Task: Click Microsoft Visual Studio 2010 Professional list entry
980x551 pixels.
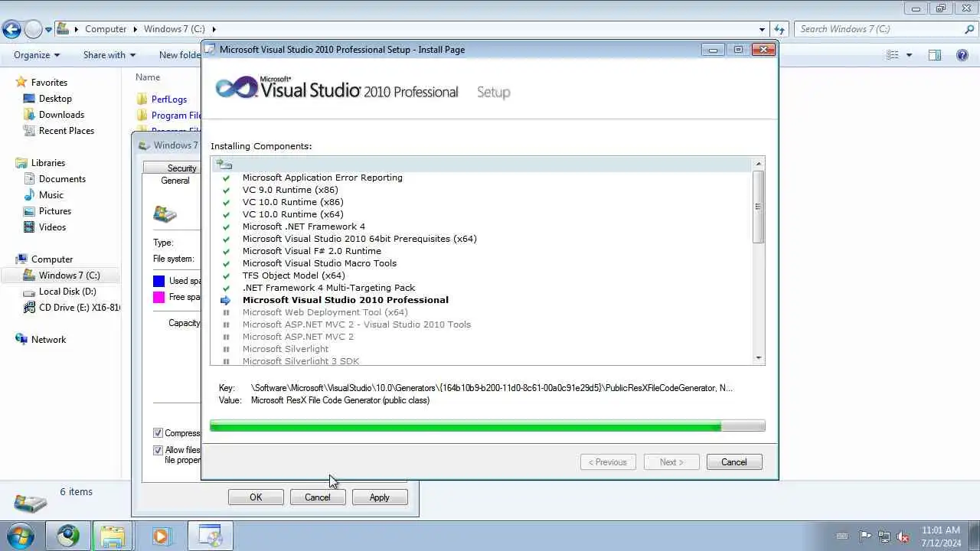Action: (x=345, y=300)
